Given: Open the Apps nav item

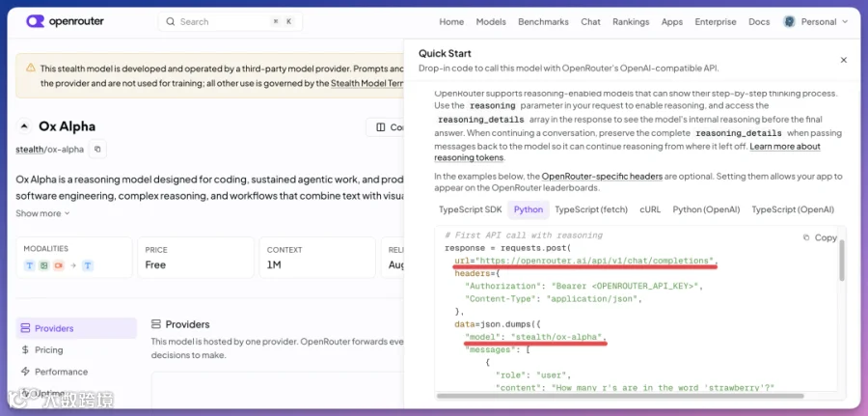Looking at the screenshot, I should pyautogui.click(x=672, y=21).
